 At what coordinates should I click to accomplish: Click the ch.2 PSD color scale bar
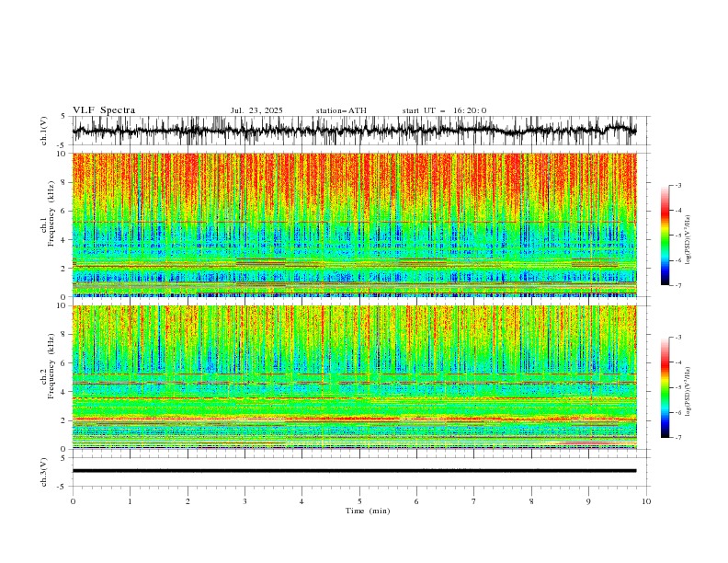point(665,387)
